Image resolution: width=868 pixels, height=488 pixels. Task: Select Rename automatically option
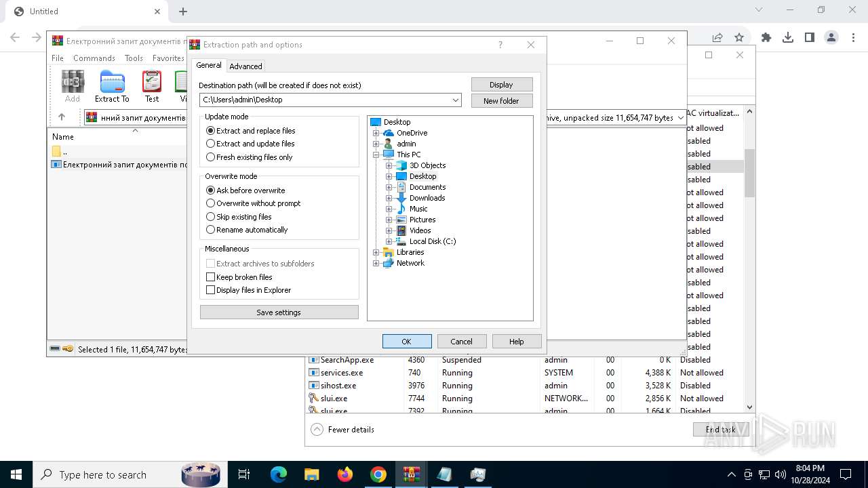(x=247, y=230)
